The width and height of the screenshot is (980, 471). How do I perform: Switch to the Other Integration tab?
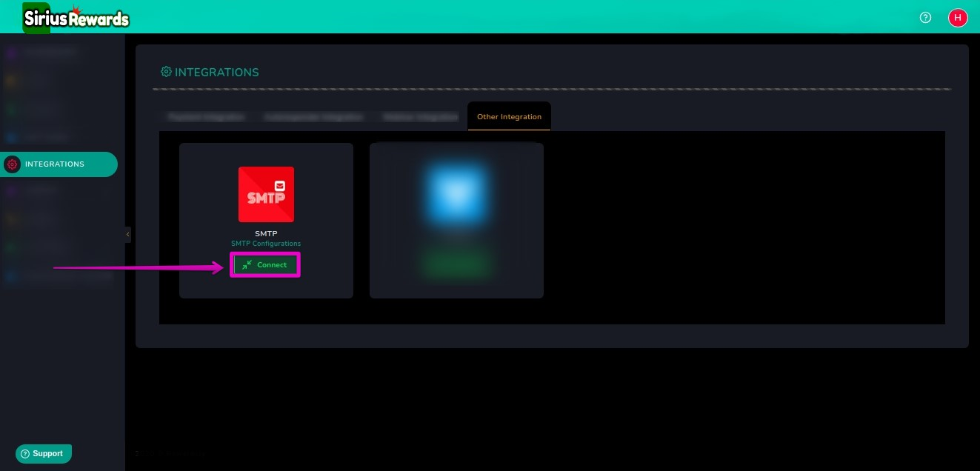[x=509, y=117]
